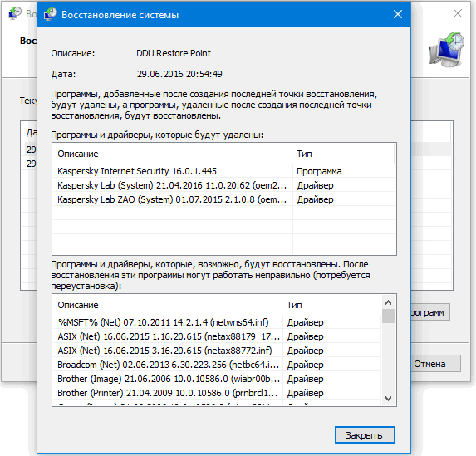Close the front Восстановление системы dialog with X
Viewport: 476px width, 456px height.
pos(398,14)
